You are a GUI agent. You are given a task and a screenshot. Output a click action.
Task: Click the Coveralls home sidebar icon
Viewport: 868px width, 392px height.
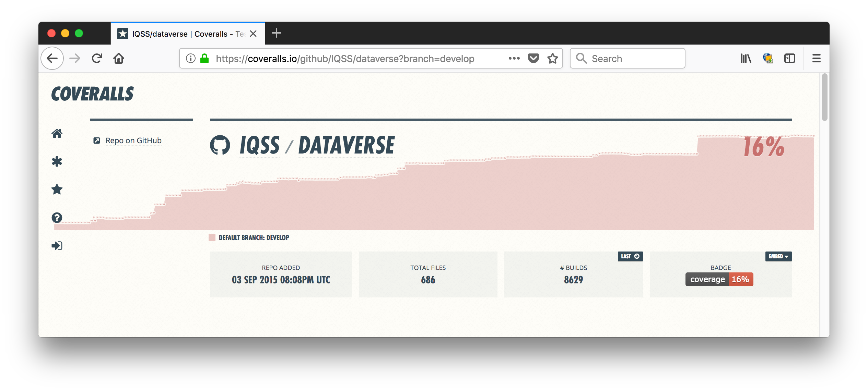[57, 133]
